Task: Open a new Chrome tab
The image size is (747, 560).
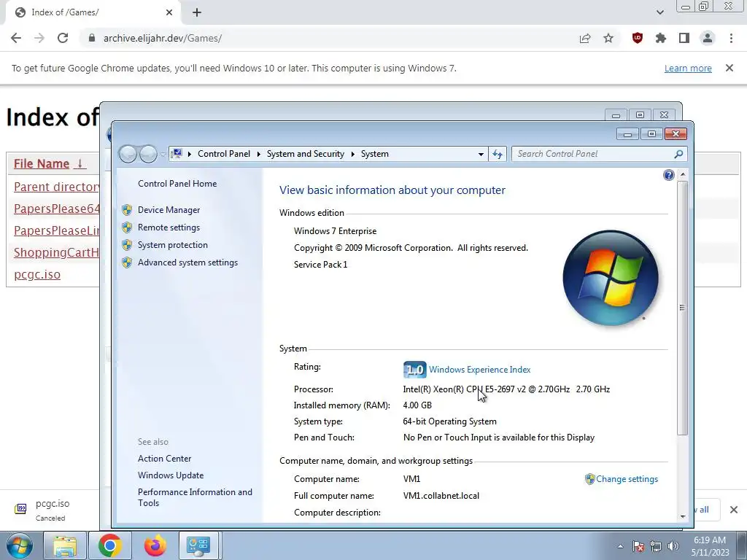Action: (197, 12)
